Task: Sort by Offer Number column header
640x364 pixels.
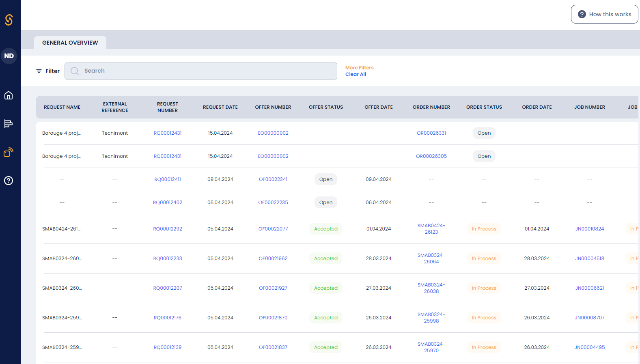Action: pyautogui.click(x=273, y=107)
